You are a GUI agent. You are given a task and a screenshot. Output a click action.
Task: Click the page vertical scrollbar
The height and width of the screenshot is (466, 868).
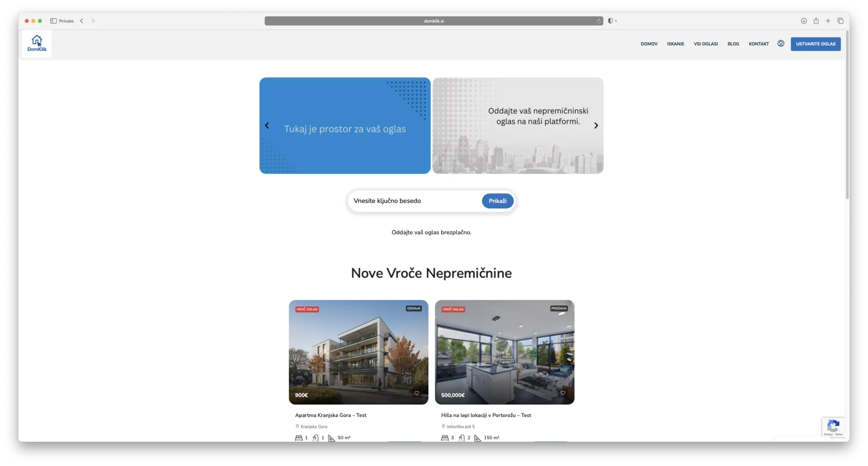coord(847,115)
